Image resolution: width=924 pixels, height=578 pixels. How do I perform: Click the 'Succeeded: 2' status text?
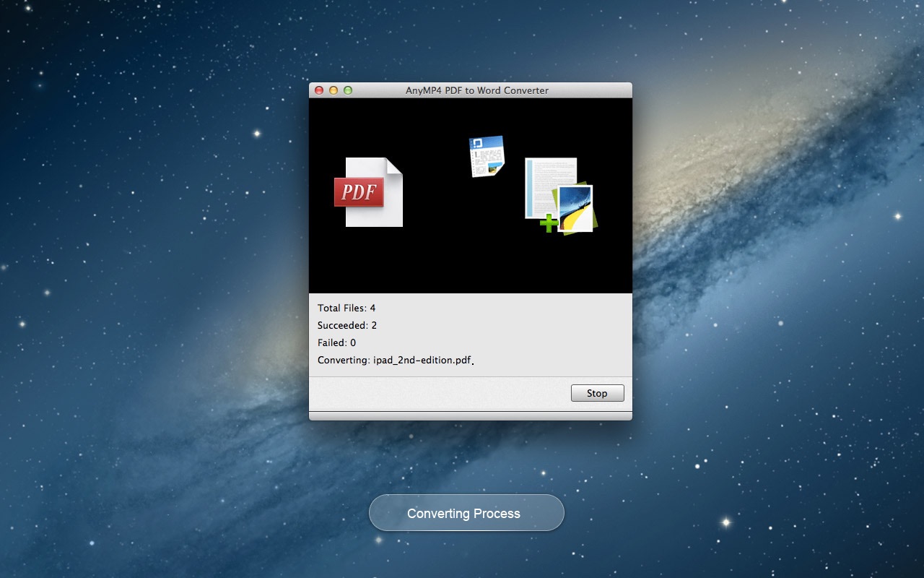(347, 325)
